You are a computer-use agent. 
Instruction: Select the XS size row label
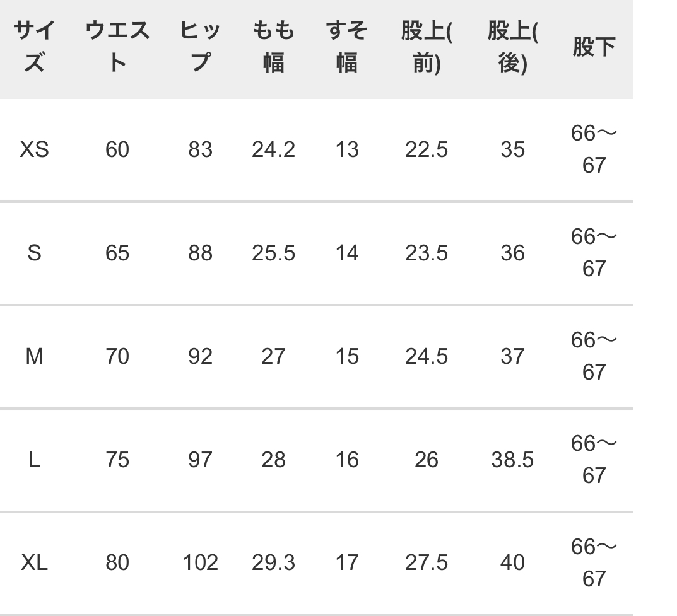pos(34,149)
